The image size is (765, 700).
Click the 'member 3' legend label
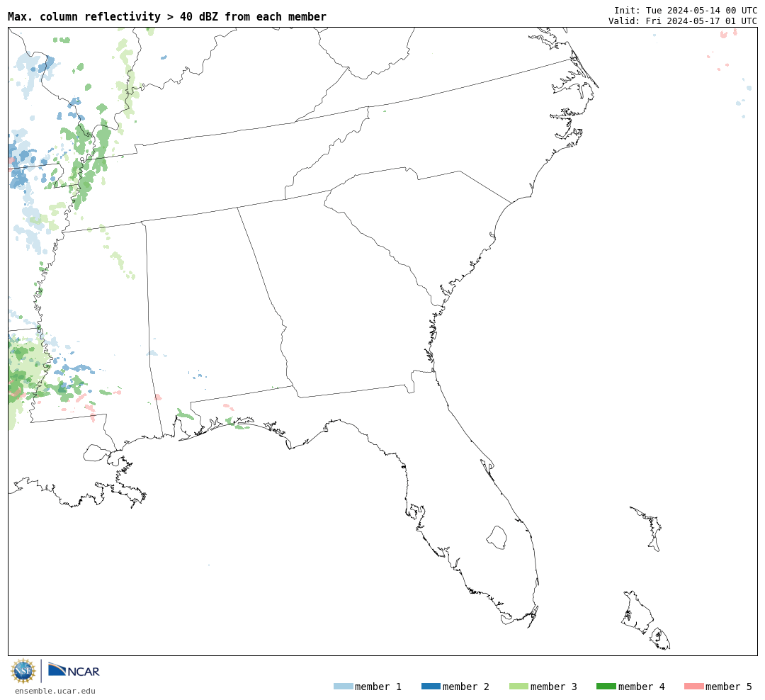[554, 687]
